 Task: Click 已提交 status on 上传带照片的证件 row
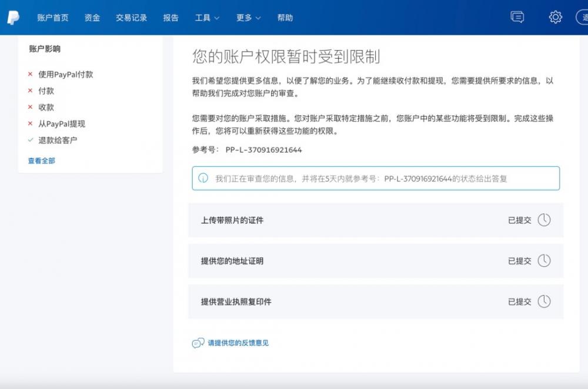click(x=519, y=220)
